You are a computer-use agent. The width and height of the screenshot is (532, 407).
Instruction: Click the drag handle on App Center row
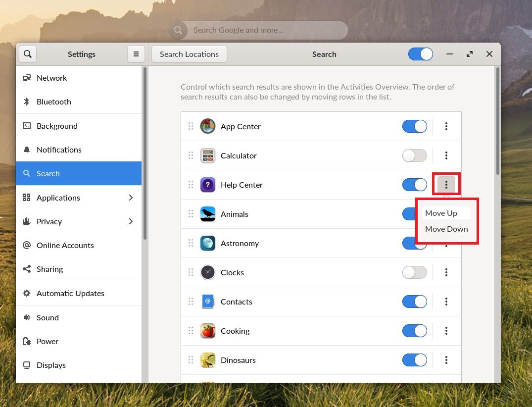(x=191, y=126)
